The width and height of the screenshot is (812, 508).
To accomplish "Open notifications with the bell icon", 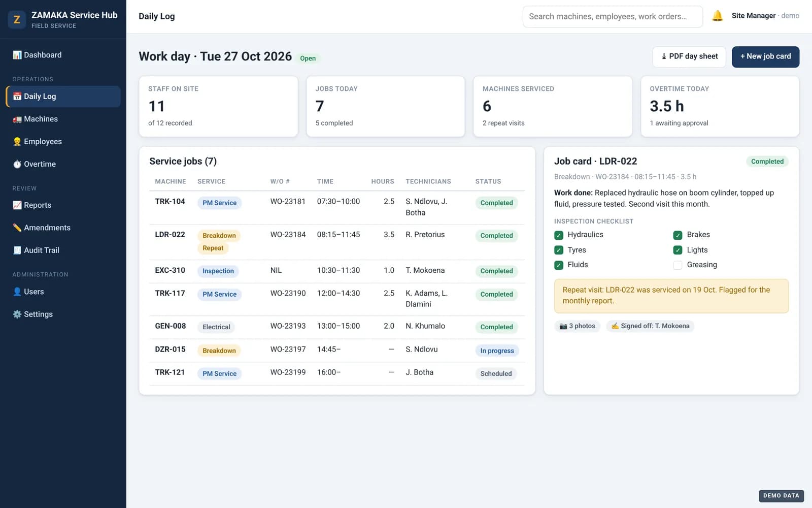I will [717, 16].
